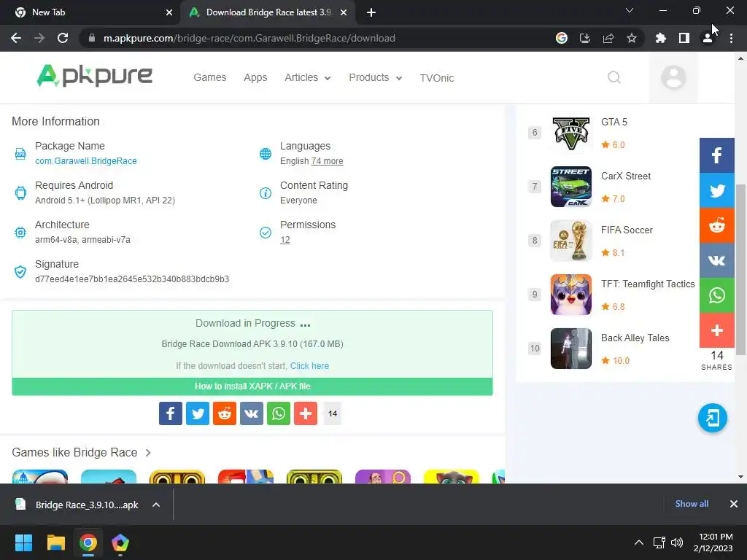
Task: Click Show all downloads
Action: (x=692, y=504)
